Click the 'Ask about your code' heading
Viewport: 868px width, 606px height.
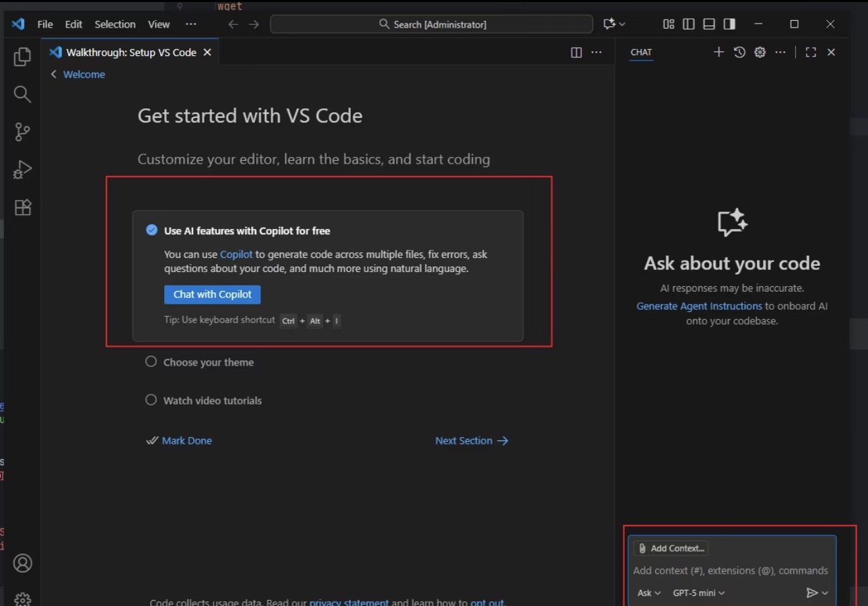click(x=732, y=263)
